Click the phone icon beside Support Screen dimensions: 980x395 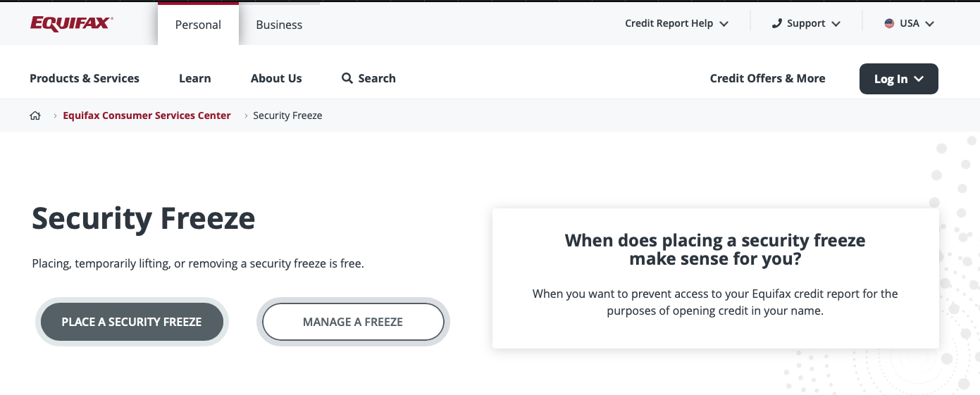click(x=777, y=23)
